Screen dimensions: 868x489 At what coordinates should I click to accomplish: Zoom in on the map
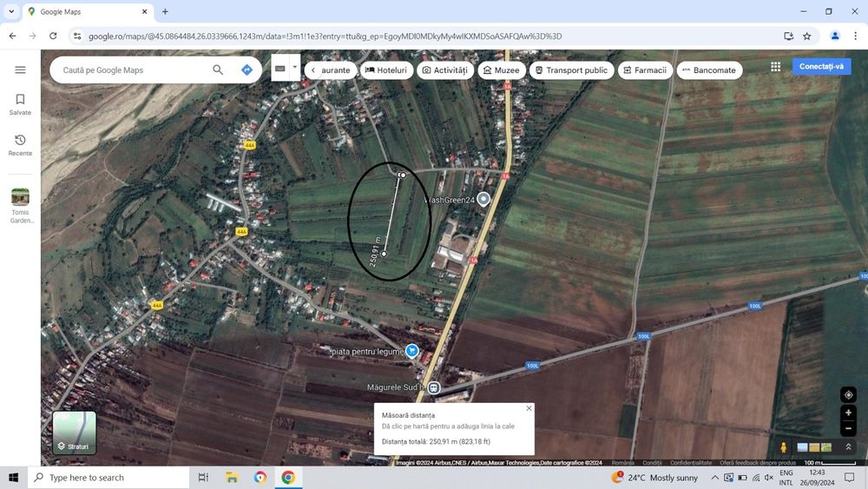[848, 413]
